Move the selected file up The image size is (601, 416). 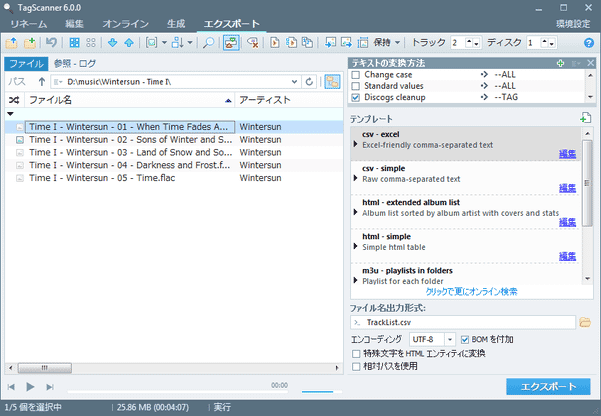click(129, 43)
